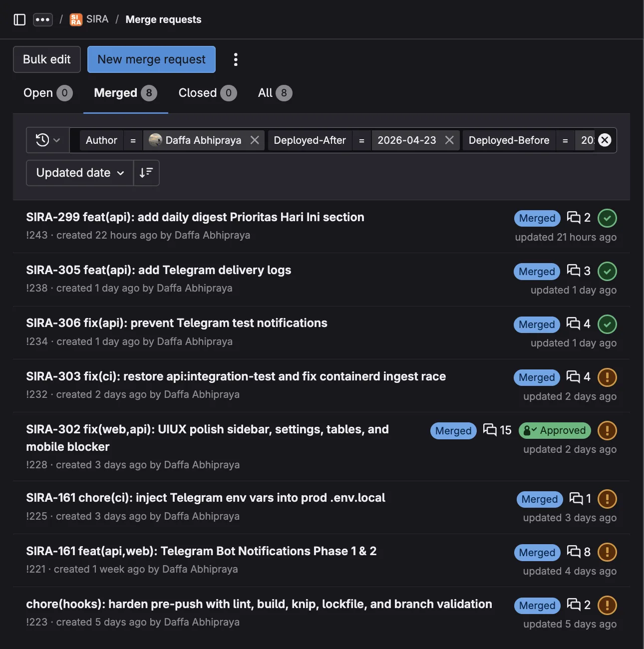Viewport: 644px width, 649px height.
Task: Click passed pipeline icon for SIRA-299
Action: click(x=607, y=218)
